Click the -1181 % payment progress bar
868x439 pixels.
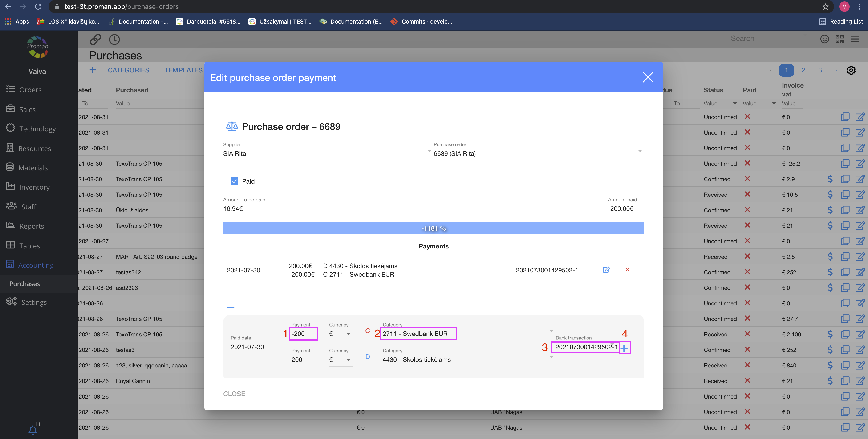pos(433,228)
